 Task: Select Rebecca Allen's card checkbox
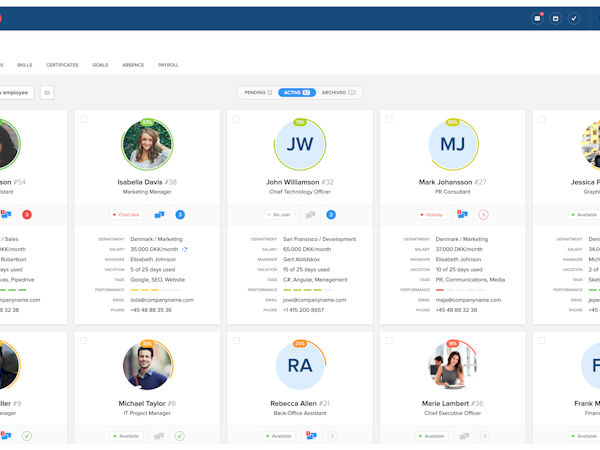click(x=236, y=341)
